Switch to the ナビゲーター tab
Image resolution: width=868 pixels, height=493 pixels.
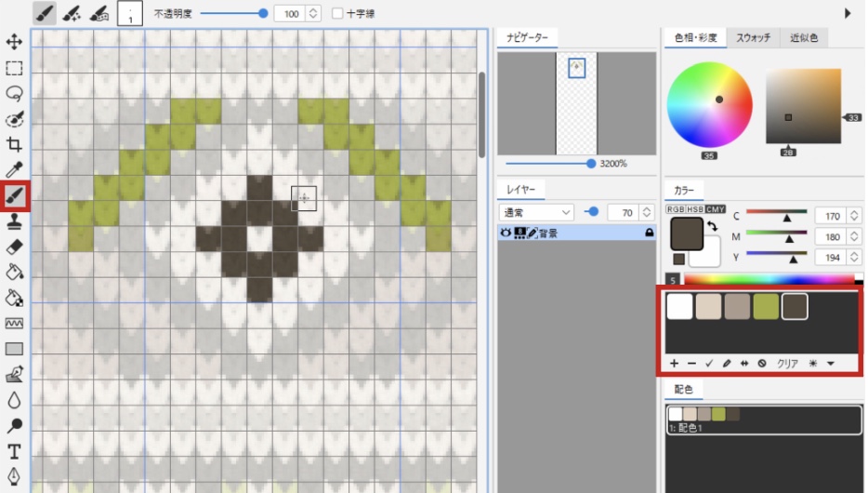pos(527,37)
